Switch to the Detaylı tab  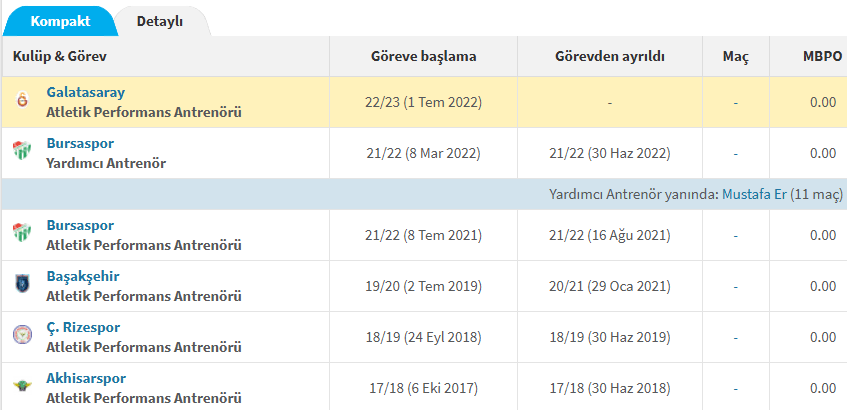tap(159, 21)
